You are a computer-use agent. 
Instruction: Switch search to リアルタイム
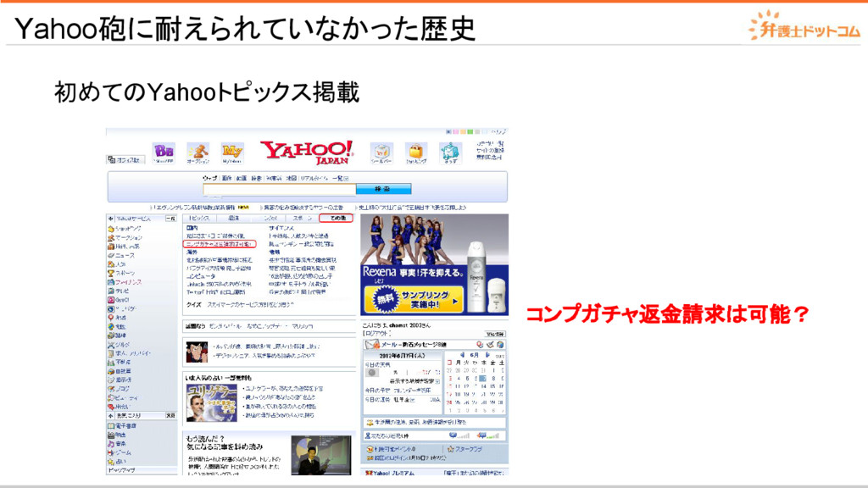[315, 179]
